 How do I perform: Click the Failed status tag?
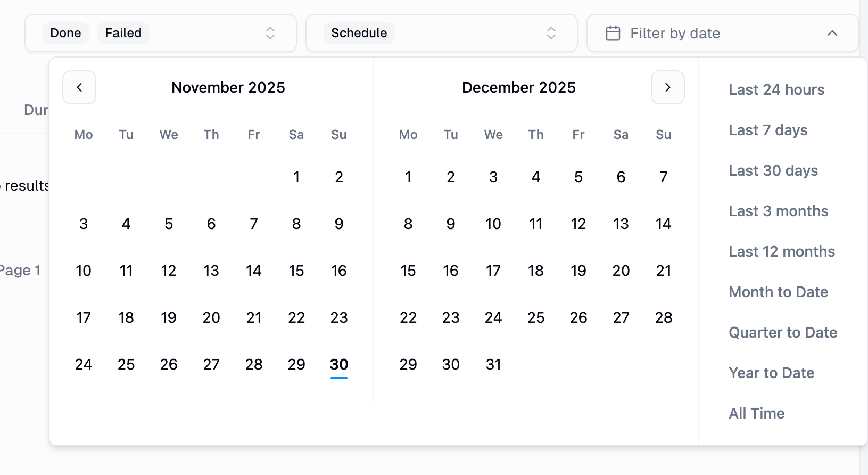pyautogui.click(x=123, y=33)
